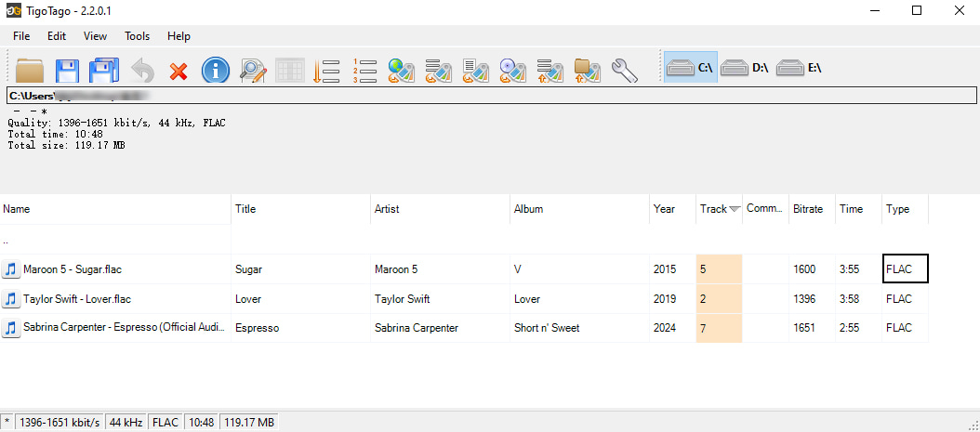Switch to drive E:\
This screenshot has height=432, width=980.
point(798,68)
